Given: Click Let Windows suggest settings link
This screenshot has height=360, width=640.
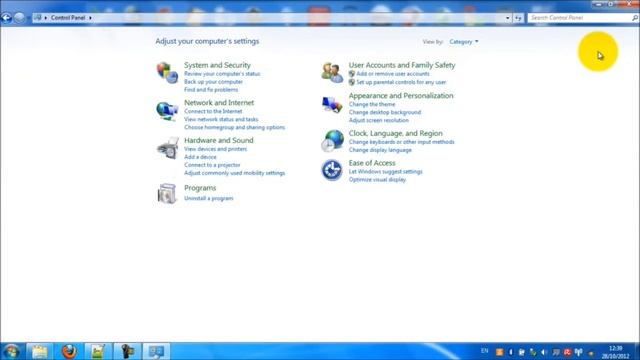Looking at the screenshot, I should [385, 172].
